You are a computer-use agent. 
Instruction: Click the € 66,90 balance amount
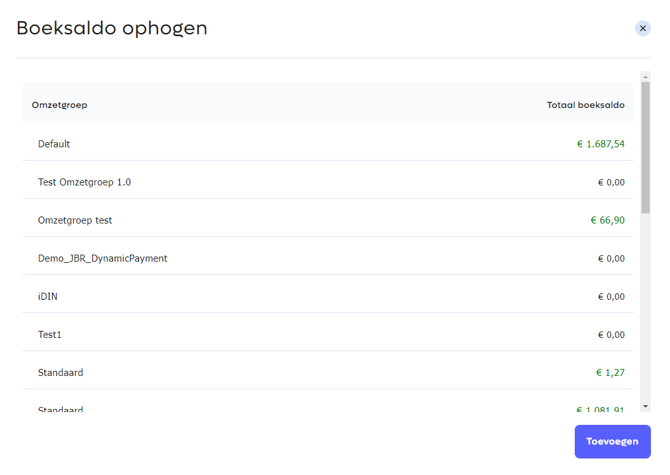pos(608,220)
